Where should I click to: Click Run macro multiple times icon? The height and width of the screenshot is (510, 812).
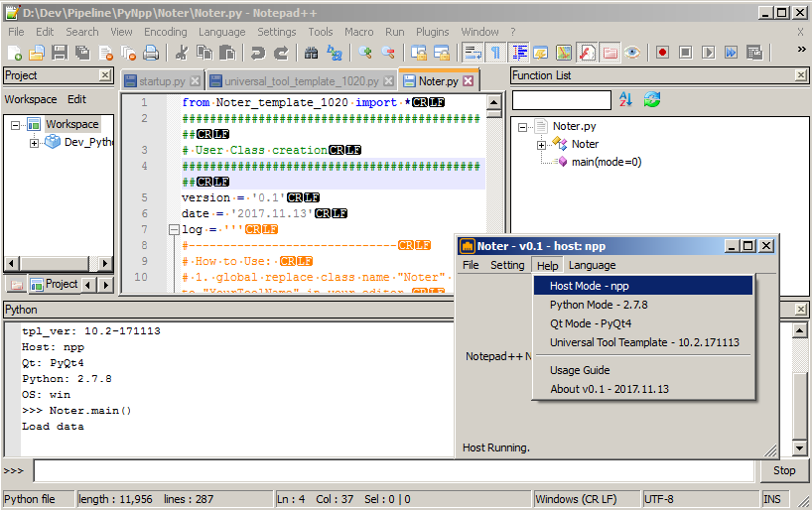(731, 53)
